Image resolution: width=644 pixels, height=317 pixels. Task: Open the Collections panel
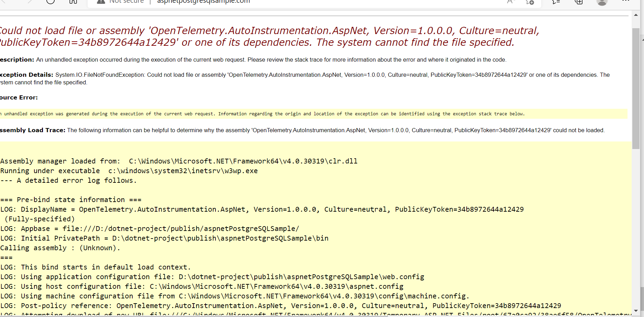578,2
